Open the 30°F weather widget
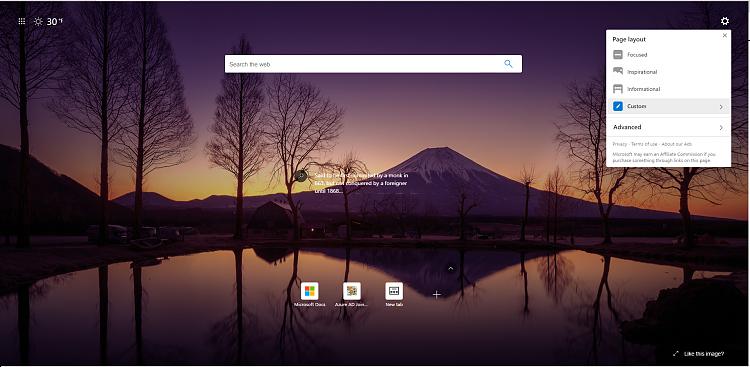 click(48, 21)
